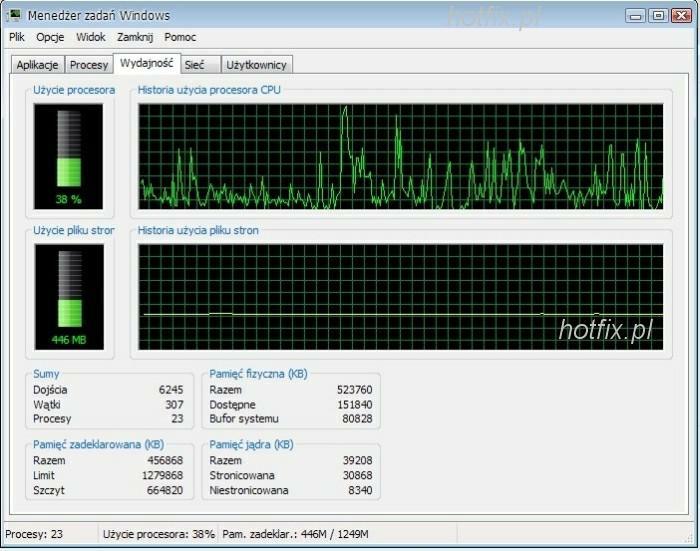Click the Pam. zadeklar. status bar section
This screenshot has width=700, height=551.
pyautogui.click(x=295, y=534)
